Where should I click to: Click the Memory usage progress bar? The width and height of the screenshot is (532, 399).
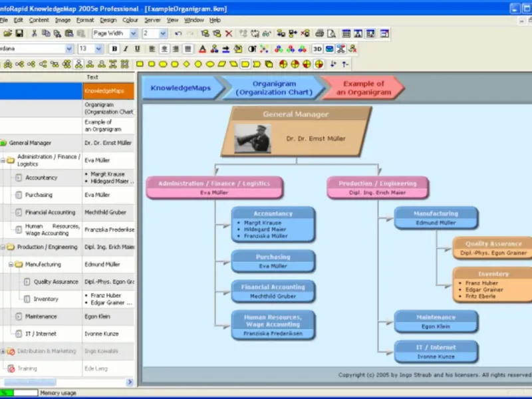point(19,393)
